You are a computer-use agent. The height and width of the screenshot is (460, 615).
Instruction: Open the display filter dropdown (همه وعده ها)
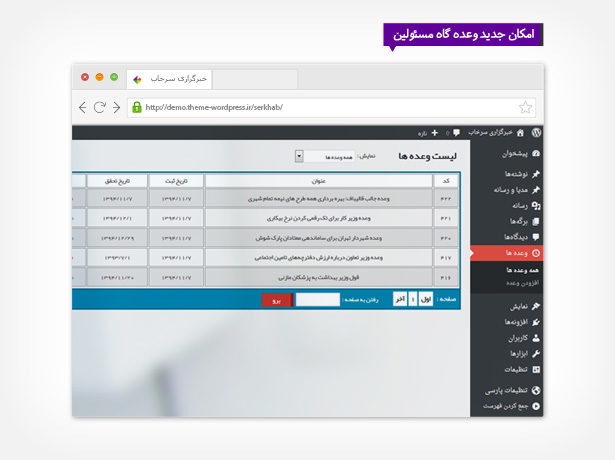click(325, 156)
